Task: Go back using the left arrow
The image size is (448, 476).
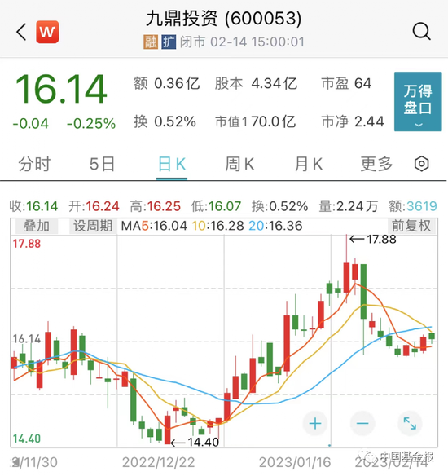Action: 21,32
